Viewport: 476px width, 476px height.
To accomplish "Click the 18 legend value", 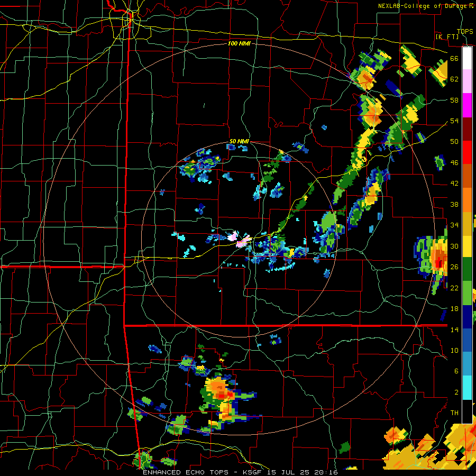I will coord(454,309).
